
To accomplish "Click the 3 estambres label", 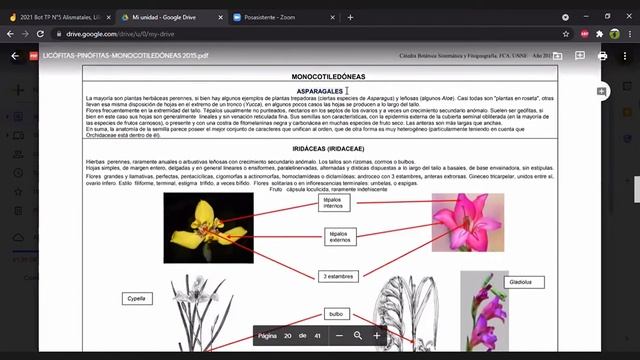I will tap(338, 276).
